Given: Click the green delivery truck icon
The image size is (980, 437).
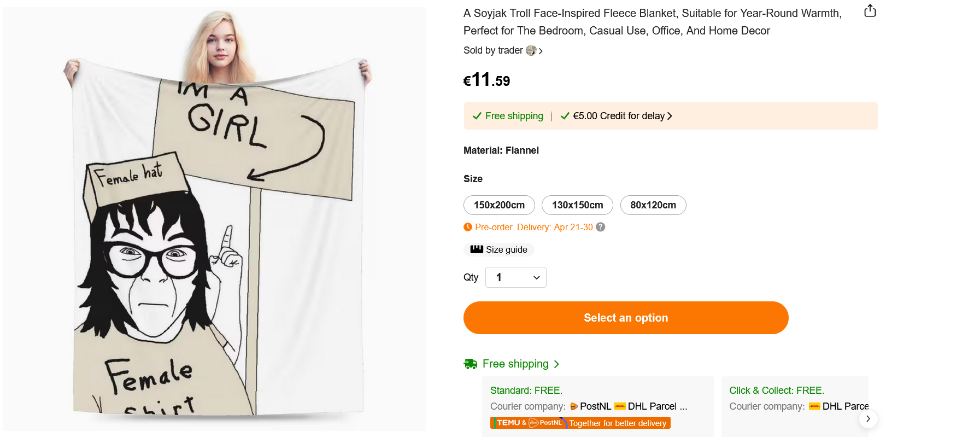Looking at the screenshot, I should click(470, 364).
